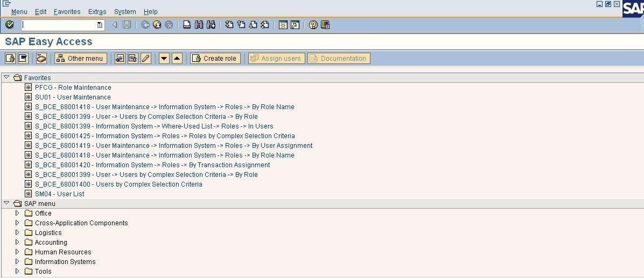Collapse the SAP menu folder

coord(6,203)
